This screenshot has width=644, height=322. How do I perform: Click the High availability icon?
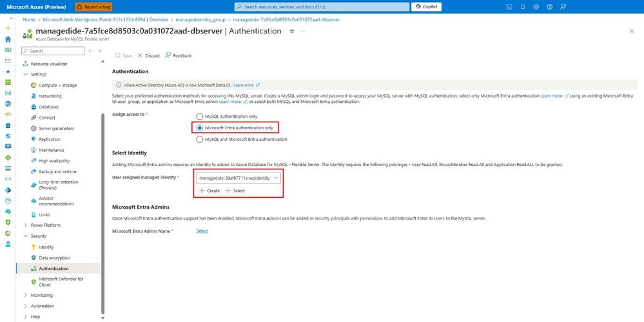[x=34, y=161]
